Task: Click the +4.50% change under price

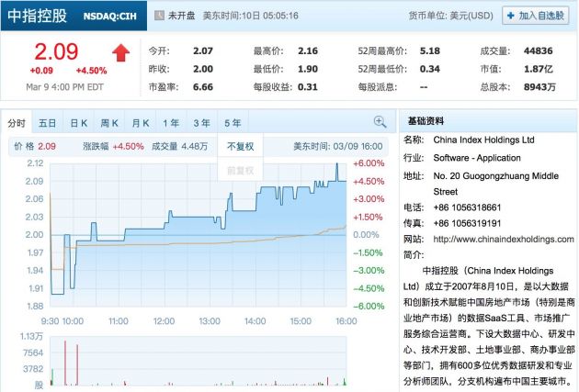Action: pyautogui.click(x=92, y=71)
